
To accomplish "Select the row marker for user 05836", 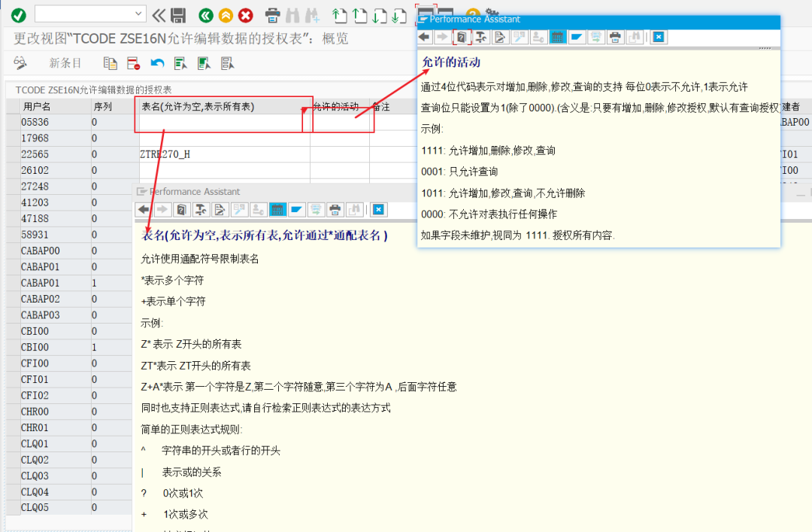I will coord(13,123).
